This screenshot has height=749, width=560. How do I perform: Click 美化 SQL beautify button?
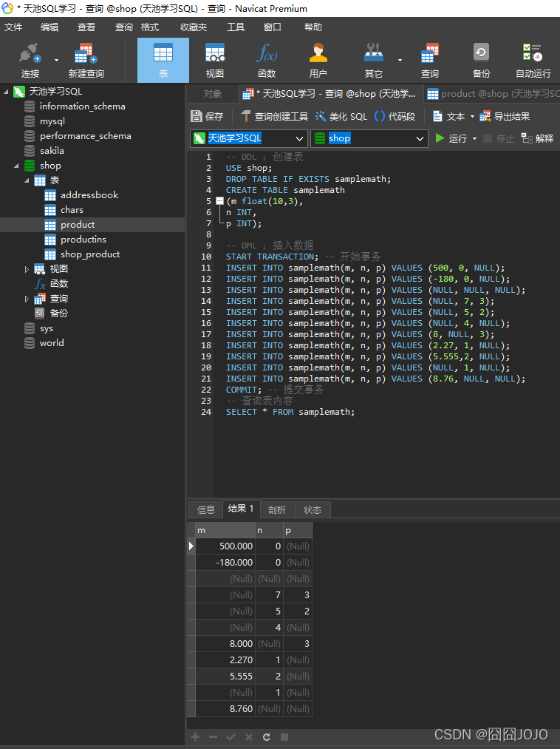[341, 116]
